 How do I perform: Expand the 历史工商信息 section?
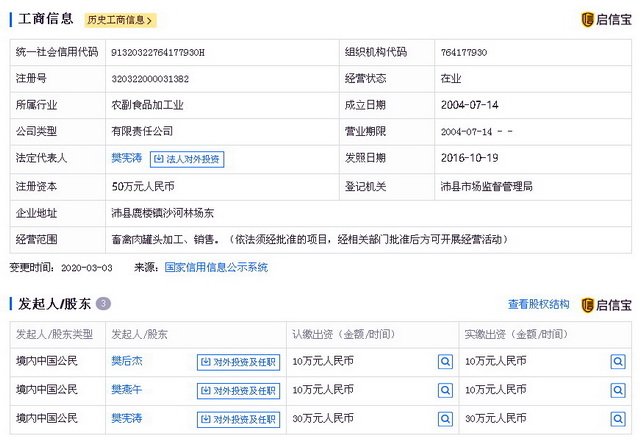[x=120, y=19]
